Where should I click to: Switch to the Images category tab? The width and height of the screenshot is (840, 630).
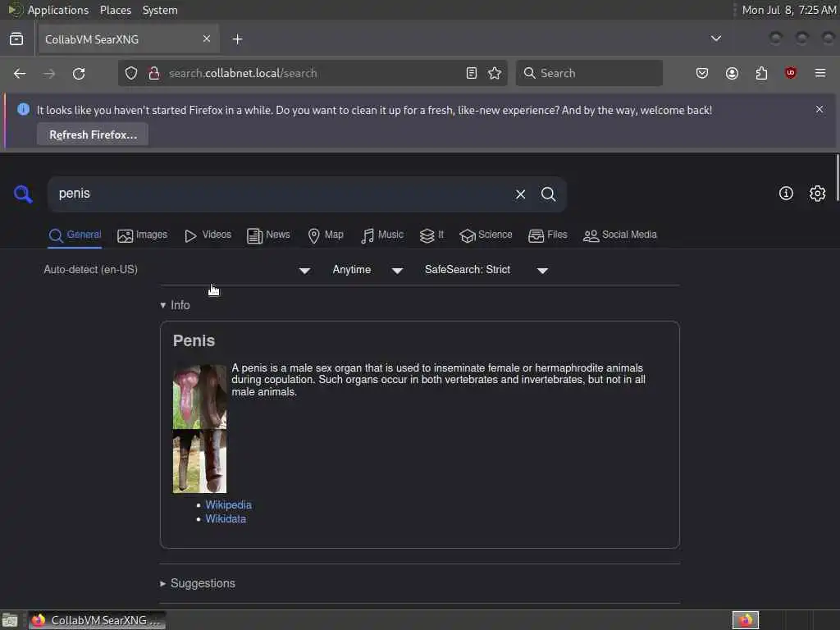pyautogui.click(x=143, y=235)
